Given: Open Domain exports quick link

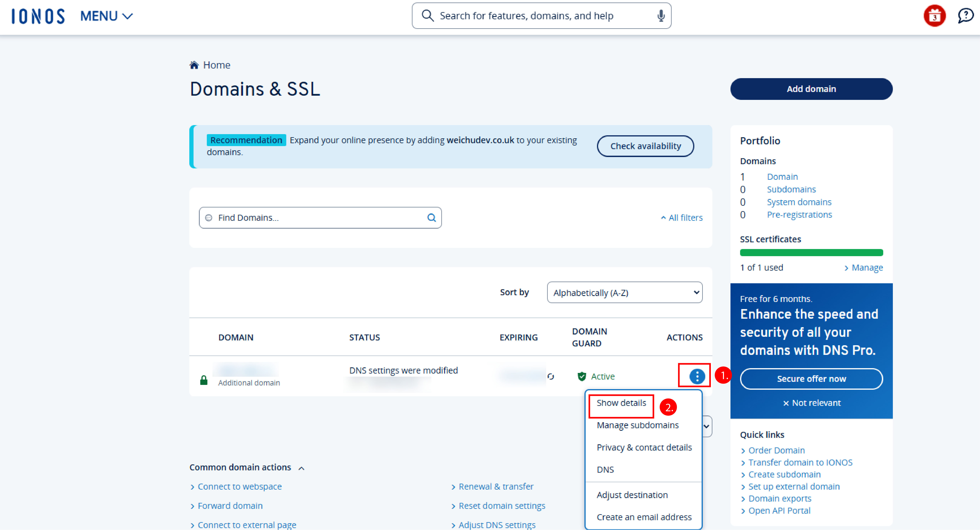Looking at the screenshot, I should pos(780,498).
